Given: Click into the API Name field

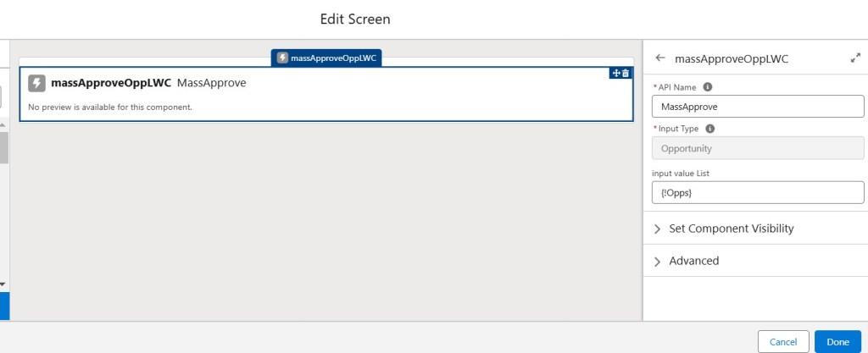Looking at the screenshot, I should [x=757, y=107].
